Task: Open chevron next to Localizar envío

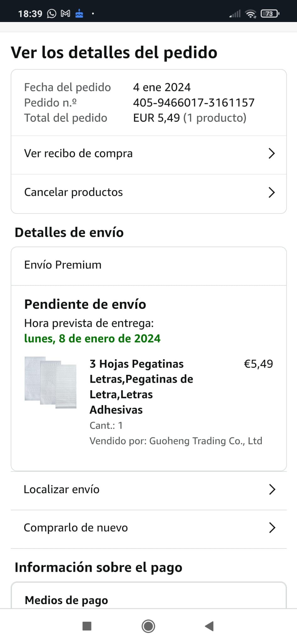Action: coord(272,489)
